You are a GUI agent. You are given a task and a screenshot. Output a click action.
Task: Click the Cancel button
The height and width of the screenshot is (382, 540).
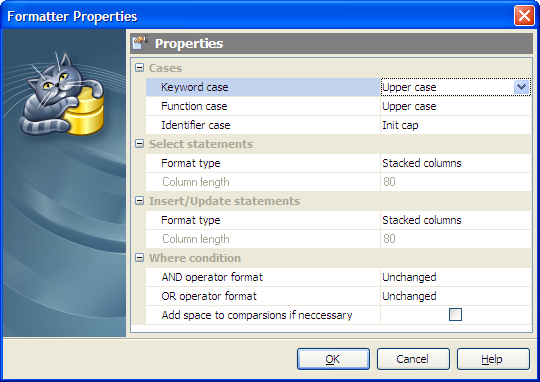click(x=413, y=359)
